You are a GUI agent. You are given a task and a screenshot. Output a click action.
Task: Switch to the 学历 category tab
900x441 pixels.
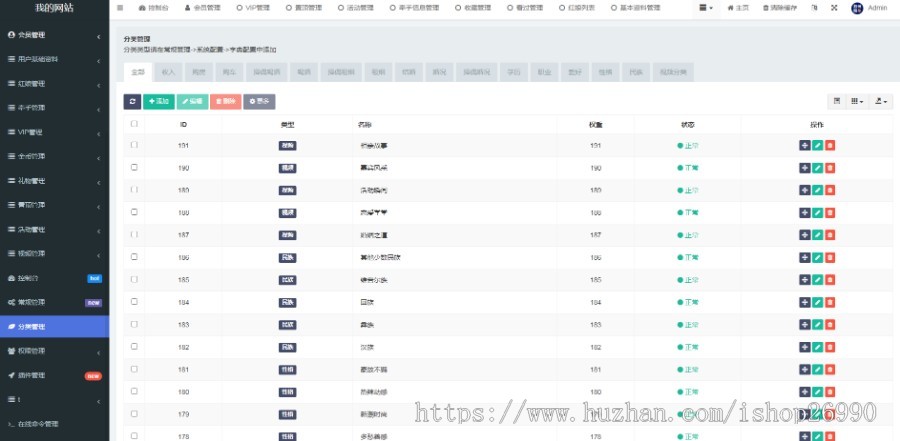[x=514, y=72]
